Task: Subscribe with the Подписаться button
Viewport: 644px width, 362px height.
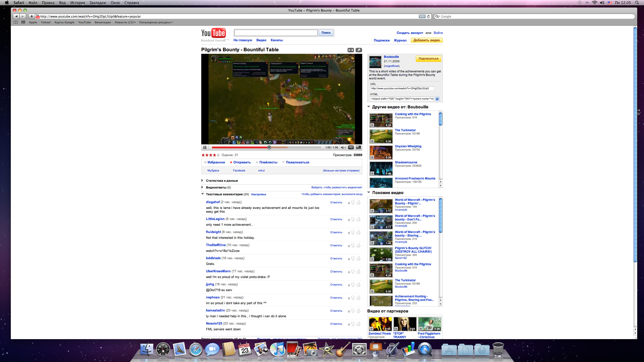Action: tap(428, 59)
